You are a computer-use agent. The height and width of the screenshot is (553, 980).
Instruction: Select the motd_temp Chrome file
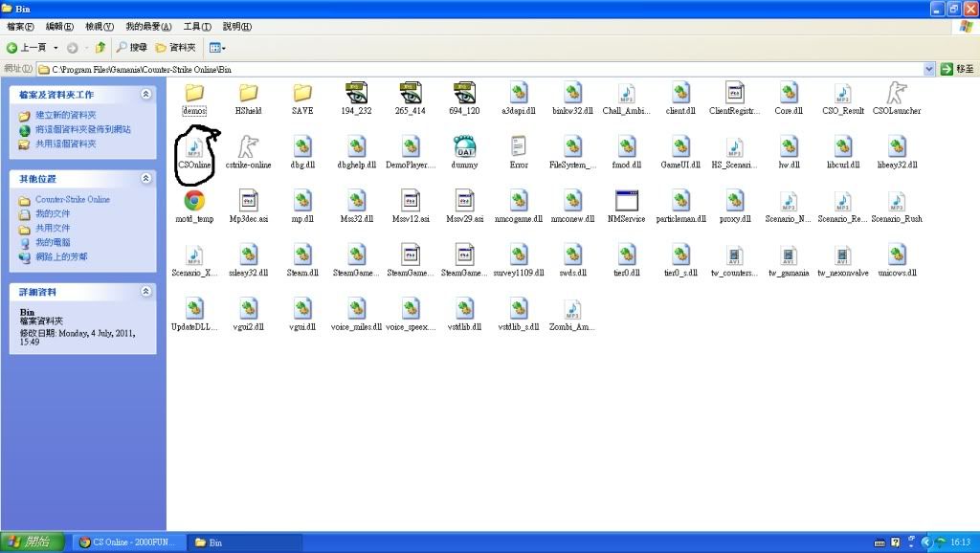194,207
